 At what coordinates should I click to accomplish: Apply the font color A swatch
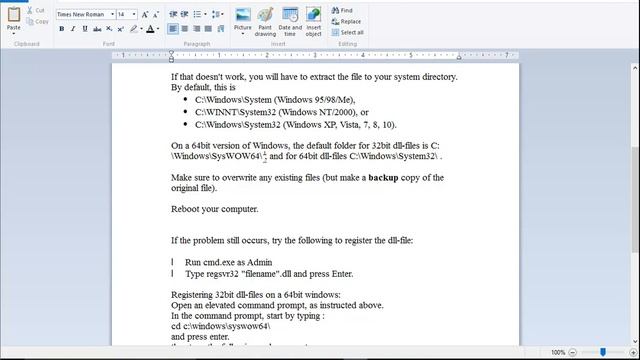(150, 29)
